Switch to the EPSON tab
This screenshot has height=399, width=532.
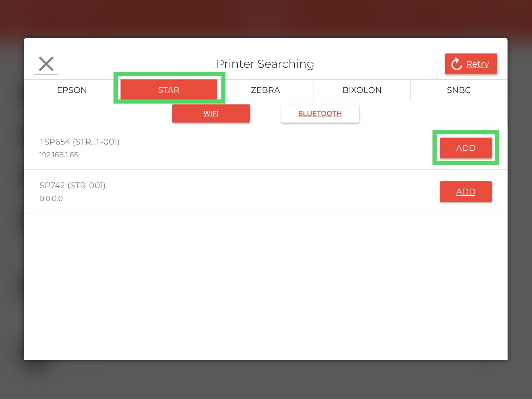coord(72,90)
